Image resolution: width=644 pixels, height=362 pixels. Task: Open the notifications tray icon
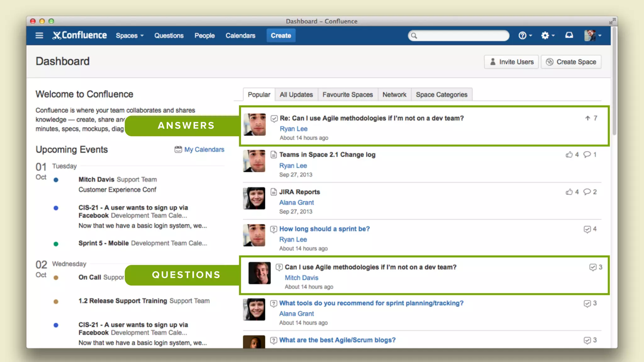(569, 35)
